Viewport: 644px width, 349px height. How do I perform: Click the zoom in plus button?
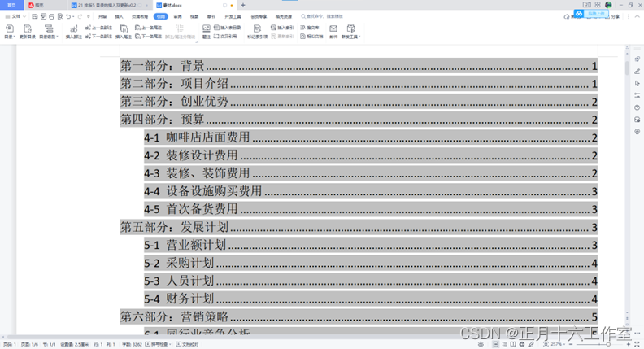coord(628,344)
